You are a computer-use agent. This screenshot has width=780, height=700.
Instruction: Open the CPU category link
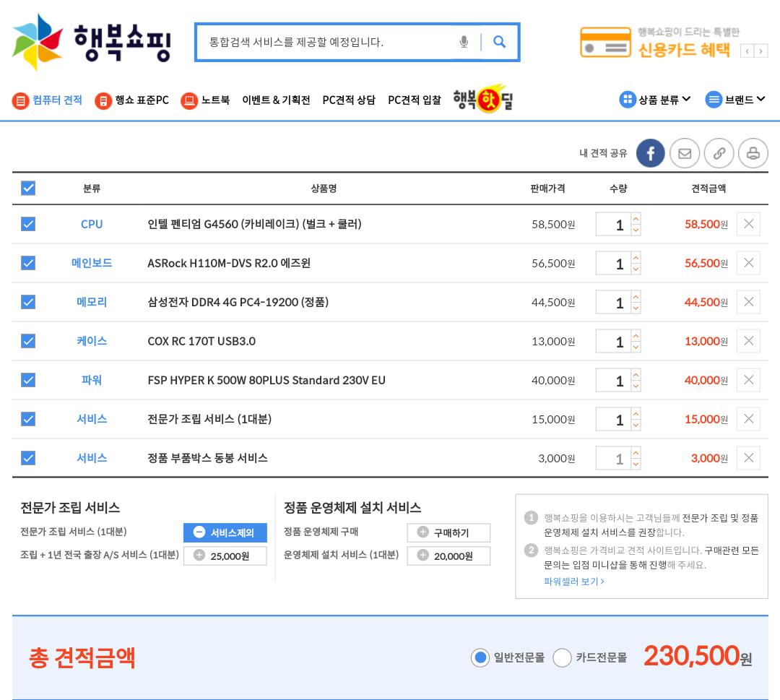pos(92,224)
